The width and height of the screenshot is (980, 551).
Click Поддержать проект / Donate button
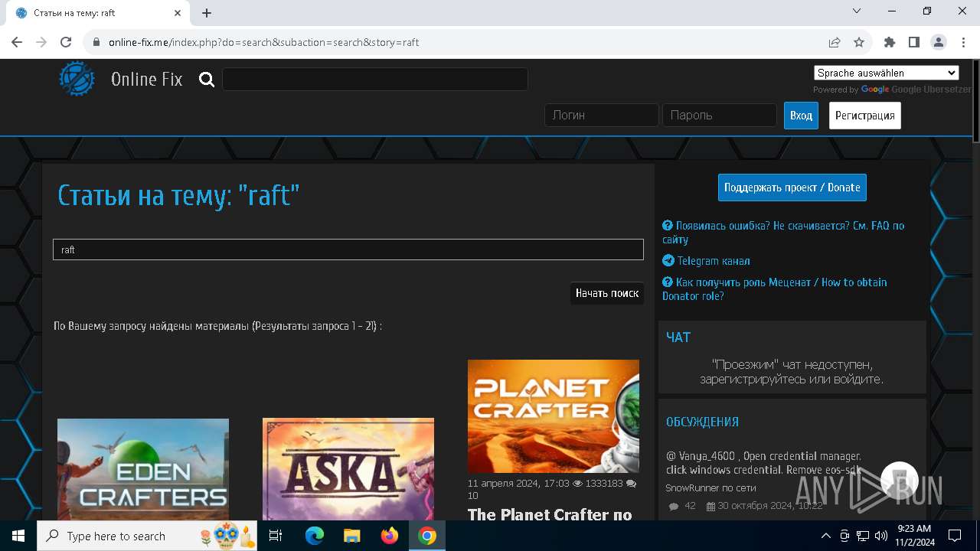coord(792,187)
